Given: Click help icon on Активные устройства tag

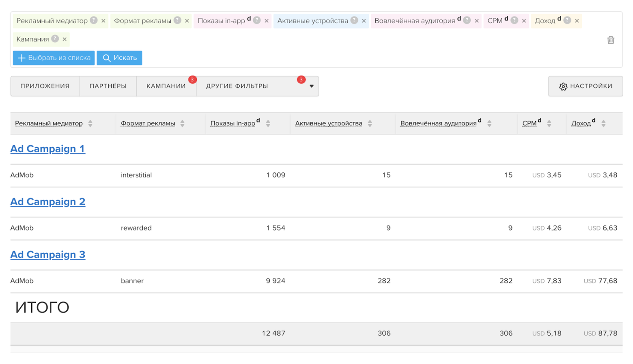Looking at the screenshot, I should tap(354, 20).
